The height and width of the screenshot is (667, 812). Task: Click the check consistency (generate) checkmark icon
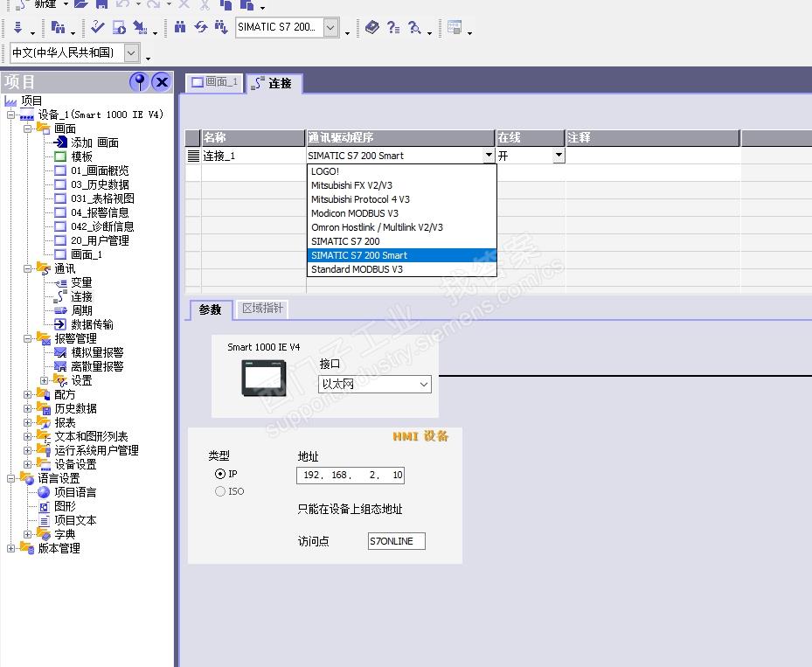click(97, 27)
